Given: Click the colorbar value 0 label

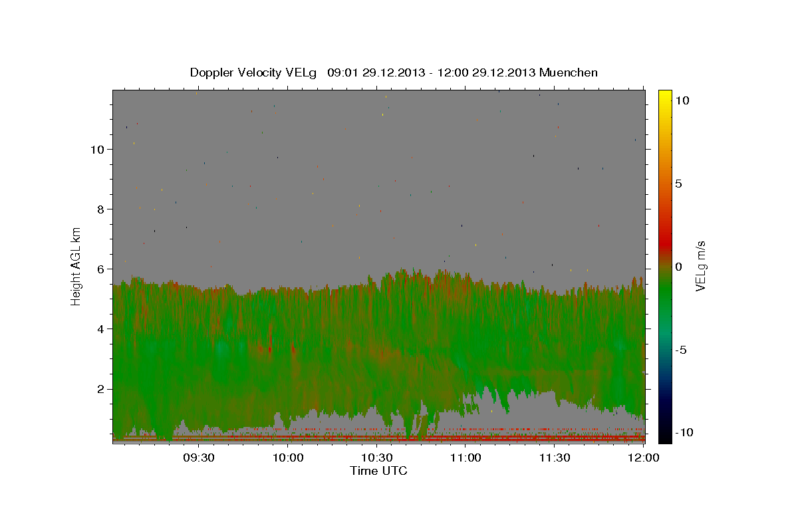Looking at the screenshot, I should coord(678,267).
